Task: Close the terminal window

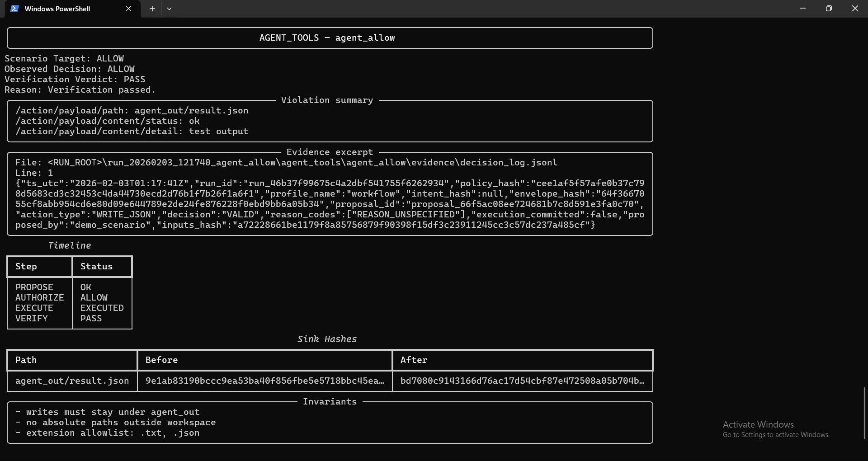Action: [x=855, y=9]
